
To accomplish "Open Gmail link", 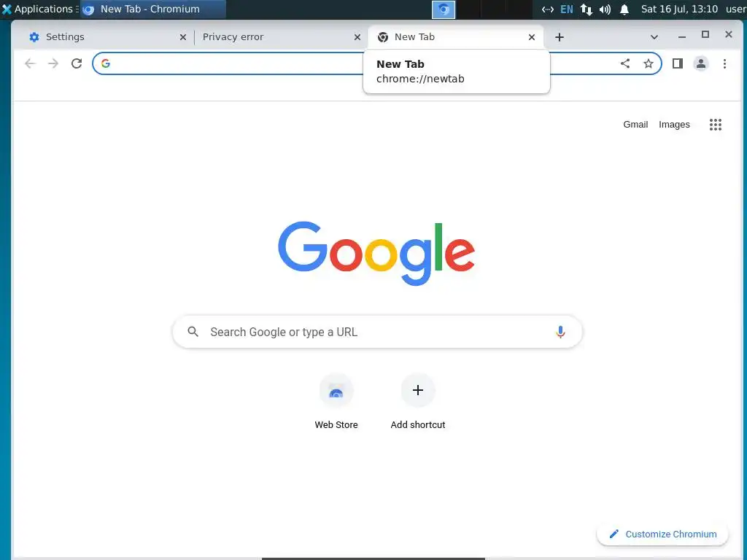I will tap(635, 124).
